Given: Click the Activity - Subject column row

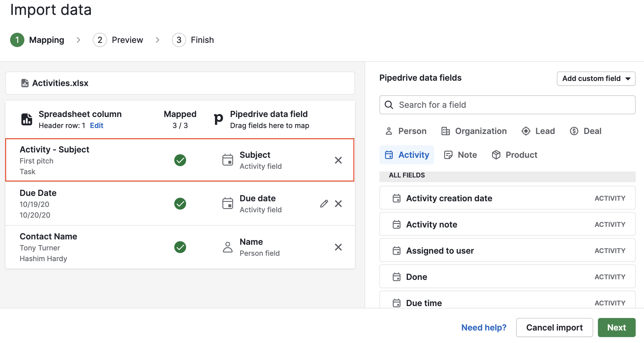Looking at the screenshot, I should (180, 160).
